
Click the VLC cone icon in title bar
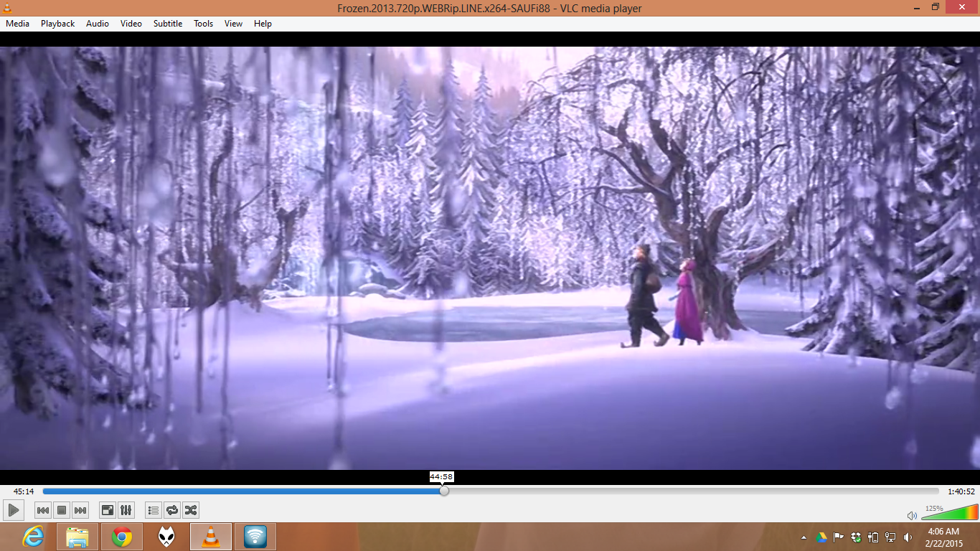[7, 8]
